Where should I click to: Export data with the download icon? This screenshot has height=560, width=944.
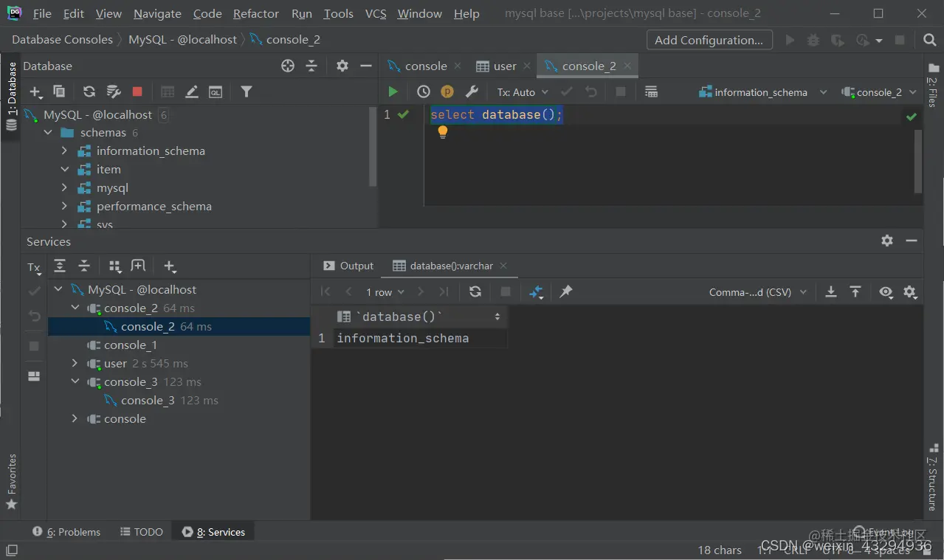830,291
